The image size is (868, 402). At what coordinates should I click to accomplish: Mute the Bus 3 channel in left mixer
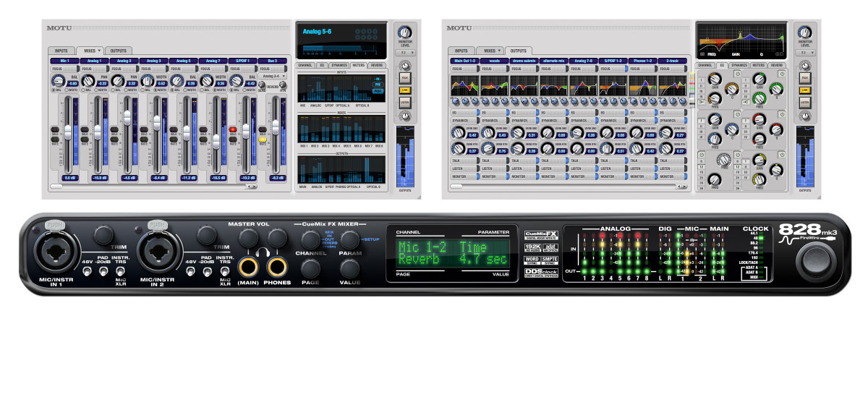(x=263, y=139)
